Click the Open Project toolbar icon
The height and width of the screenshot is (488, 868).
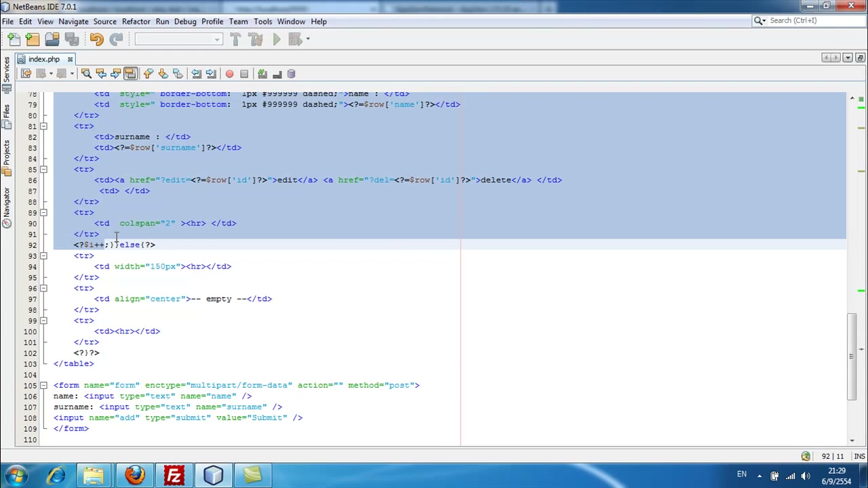point(52,39)
